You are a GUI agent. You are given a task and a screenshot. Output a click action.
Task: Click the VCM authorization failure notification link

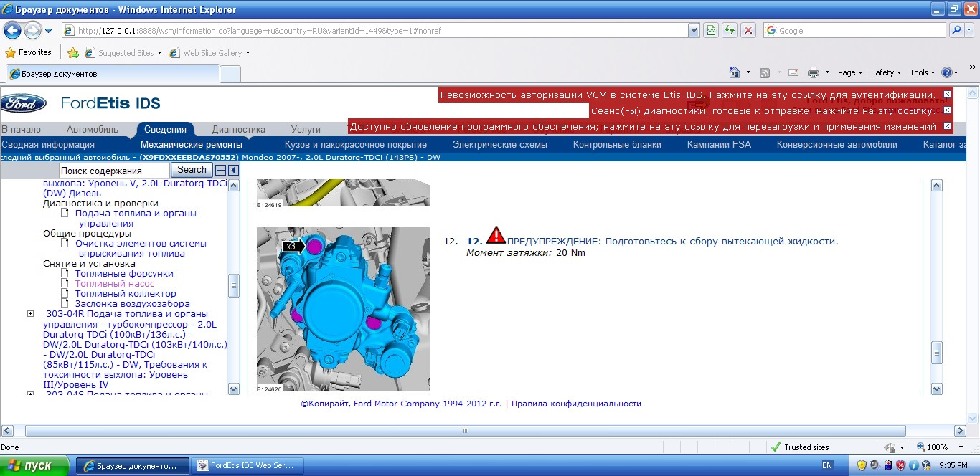coord(687,95)
